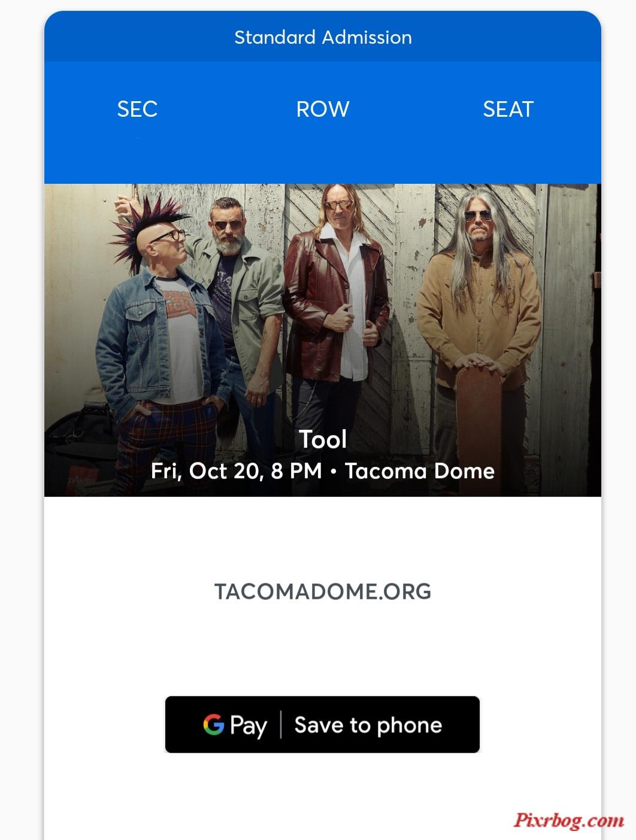Screen dimensions: 636x840
Task: Click the Google G logo icon
Action: (x=213, y=724)
